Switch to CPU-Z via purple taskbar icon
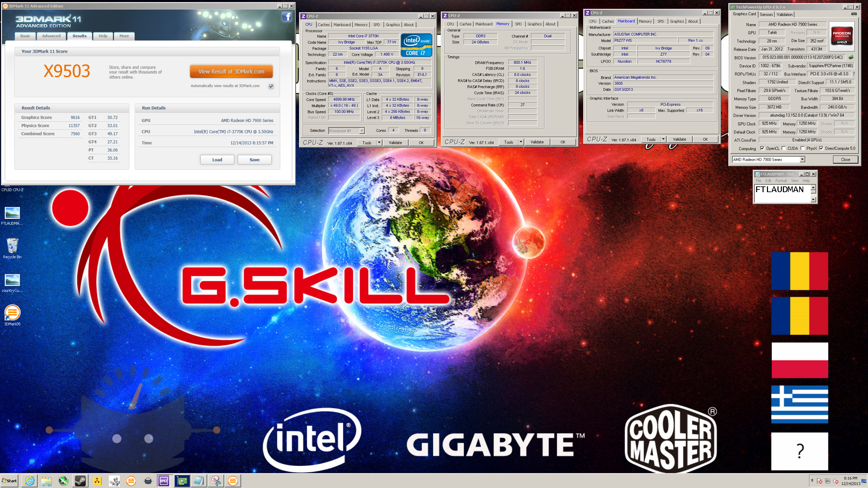 pos(164,481)
